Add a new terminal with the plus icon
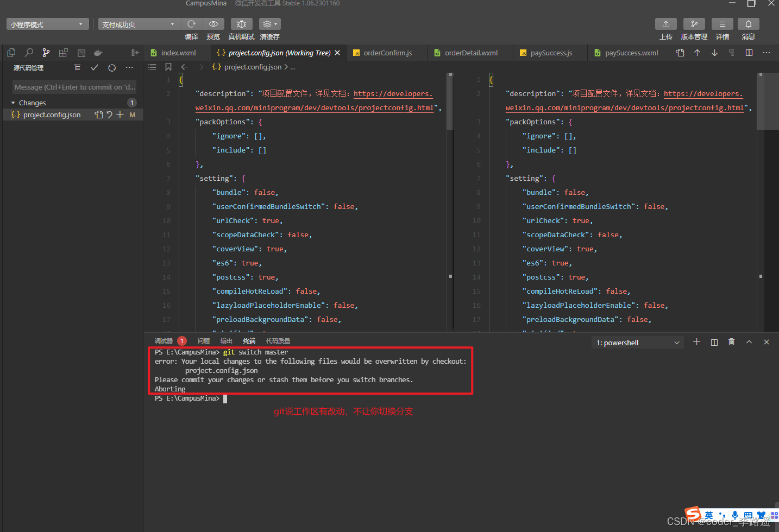 (697, 342)
